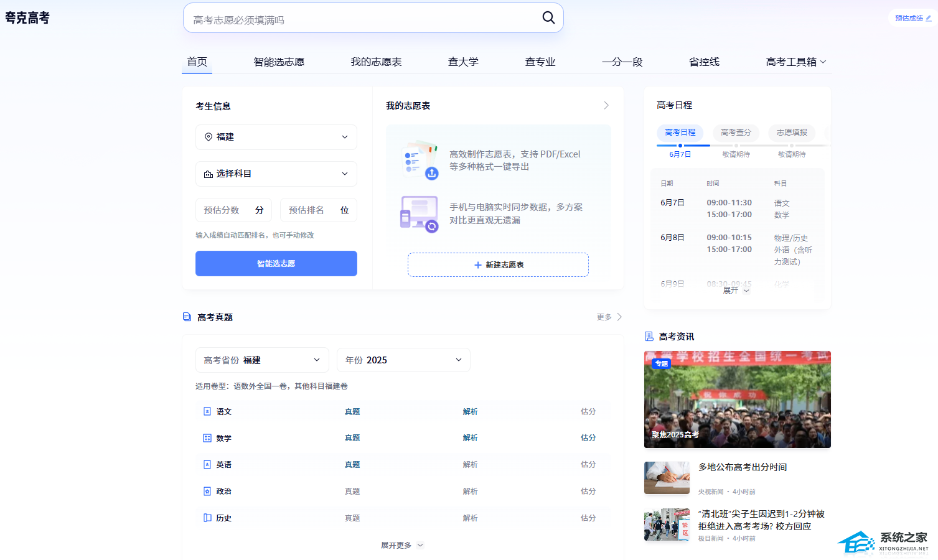Click the 英语 subject icon

pyautogui.click(x=207, y=464)
